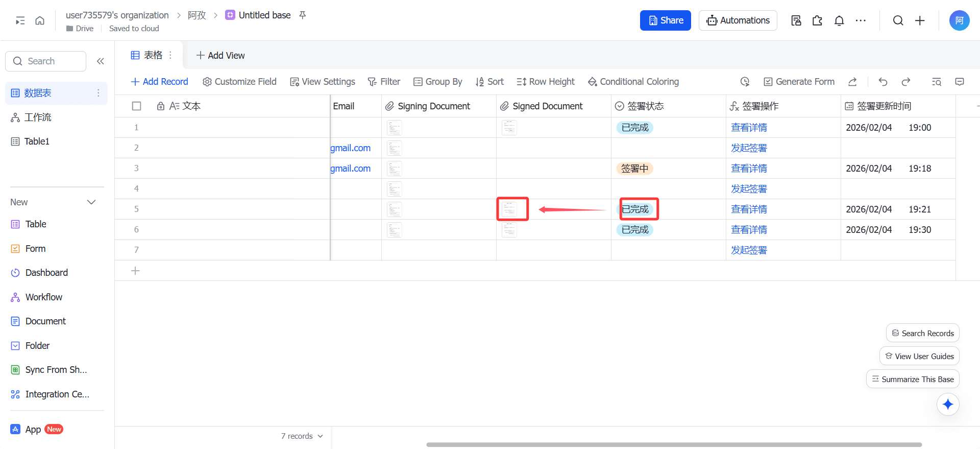The image size is (980, 449).
Task: Open the comments icon in toolbar
Action: coord(960,82)
